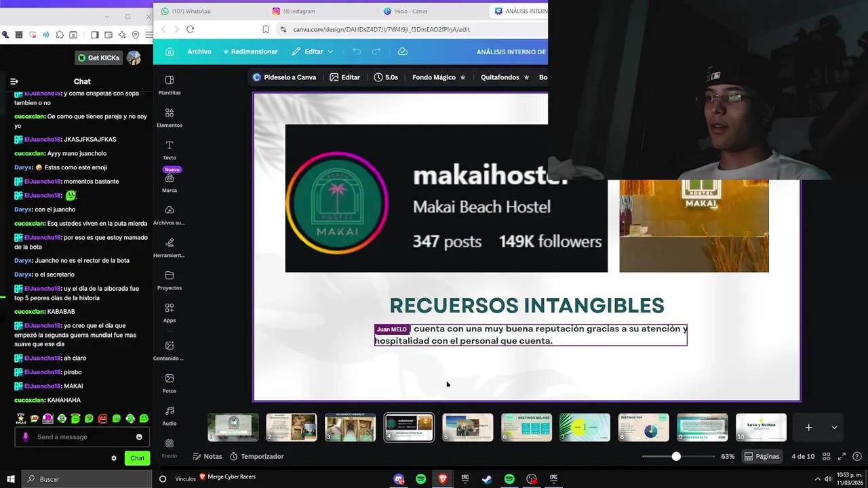This screenshot has width=868, height=488.
Task: Bookmark this page in address bar
Action: tap(266, 29)
